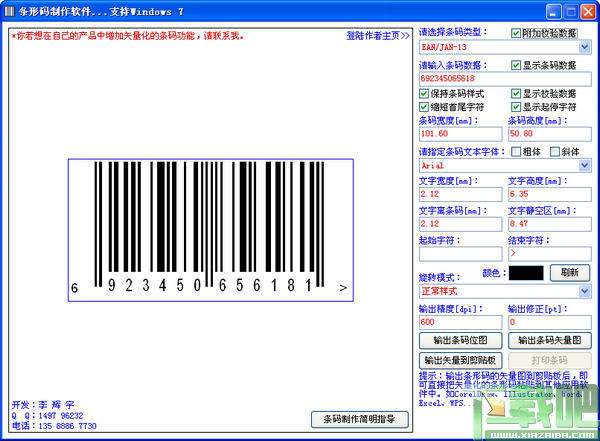Uncheck the 显示校验数据 checkbox
Screen dimensions: 600x441
click(x=516, y=93)
